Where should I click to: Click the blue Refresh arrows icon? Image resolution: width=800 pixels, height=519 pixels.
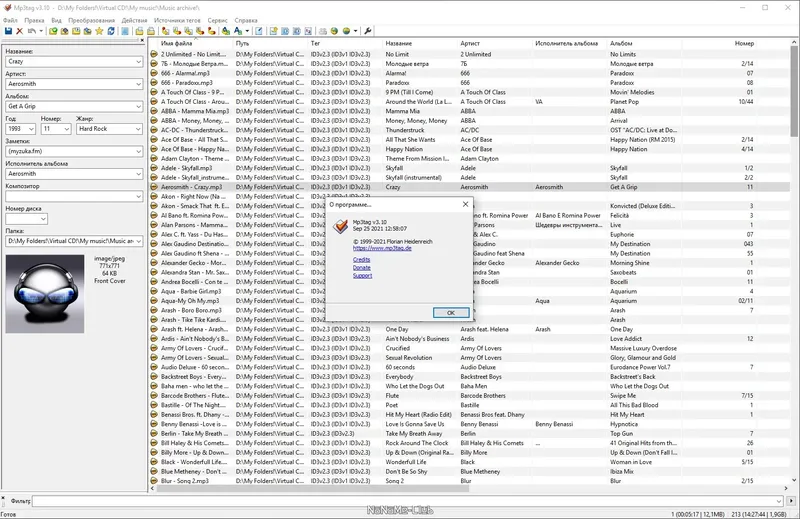tap(111, 31)
